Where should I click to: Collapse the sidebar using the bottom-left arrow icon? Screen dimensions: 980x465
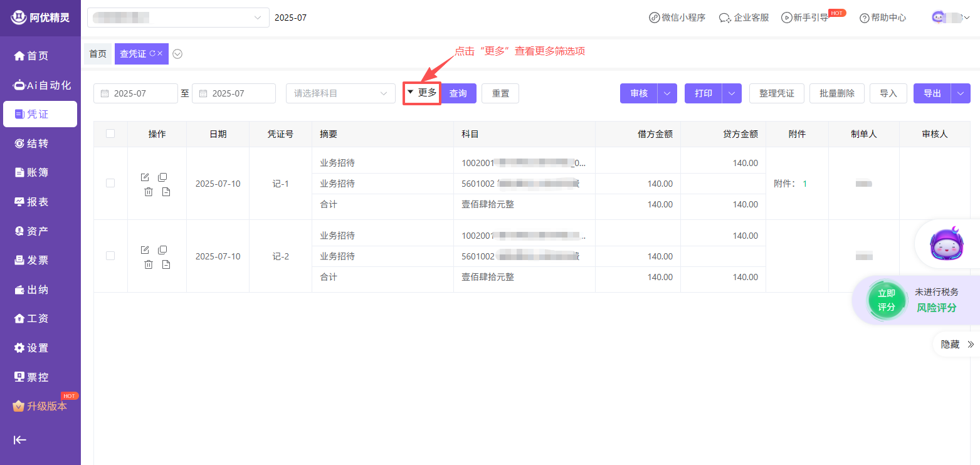20,440
